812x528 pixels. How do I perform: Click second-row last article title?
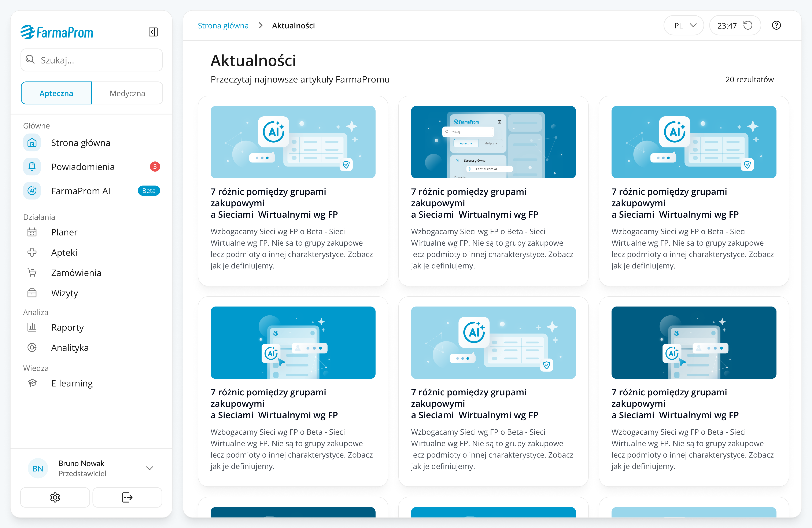coord(675,403)
